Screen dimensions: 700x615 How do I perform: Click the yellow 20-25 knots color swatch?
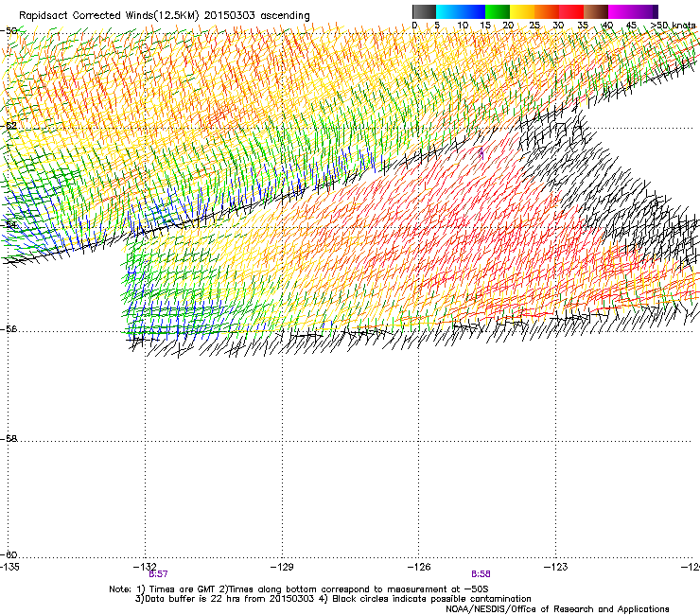(522, 11)
